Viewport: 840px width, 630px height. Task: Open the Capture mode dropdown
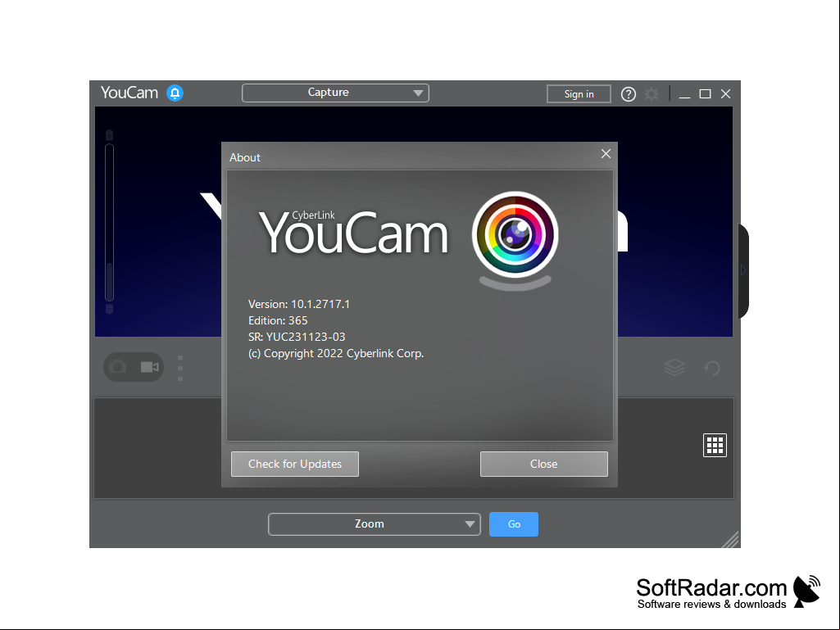[x=335, y=93]
